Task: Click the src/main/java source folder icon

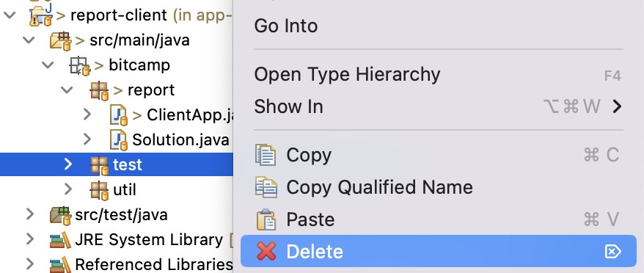Action: click(61, 40)
